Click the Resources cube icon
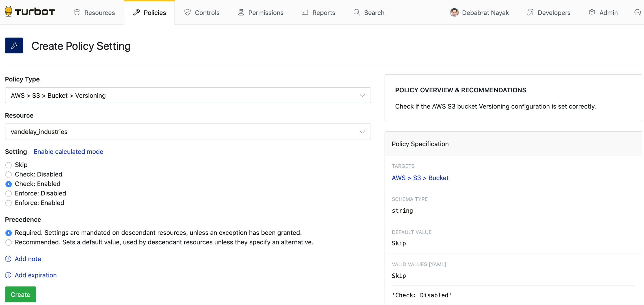644x305 pixels. (x=77, y=12)
